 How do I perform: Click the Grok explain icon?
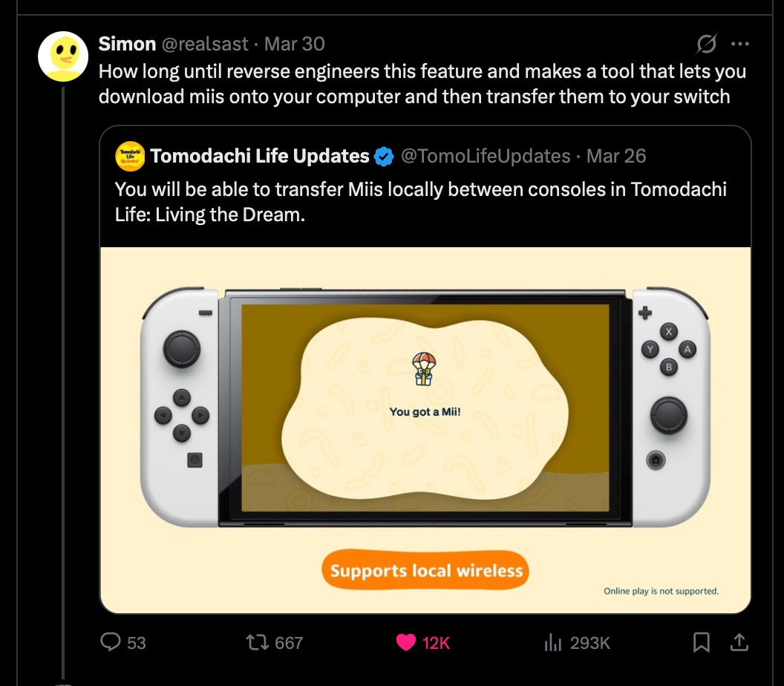tap(706, 45)
